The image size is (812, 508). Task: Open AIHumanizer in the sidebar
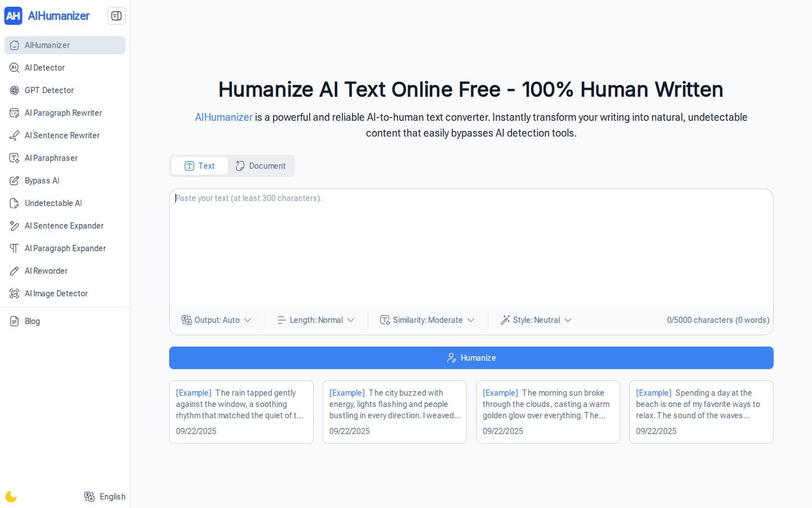point(65,45)
